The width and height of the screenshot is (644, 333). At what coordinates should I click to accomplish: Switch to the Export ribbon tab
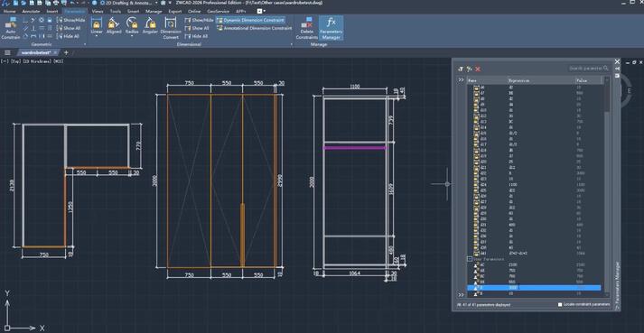174,12
